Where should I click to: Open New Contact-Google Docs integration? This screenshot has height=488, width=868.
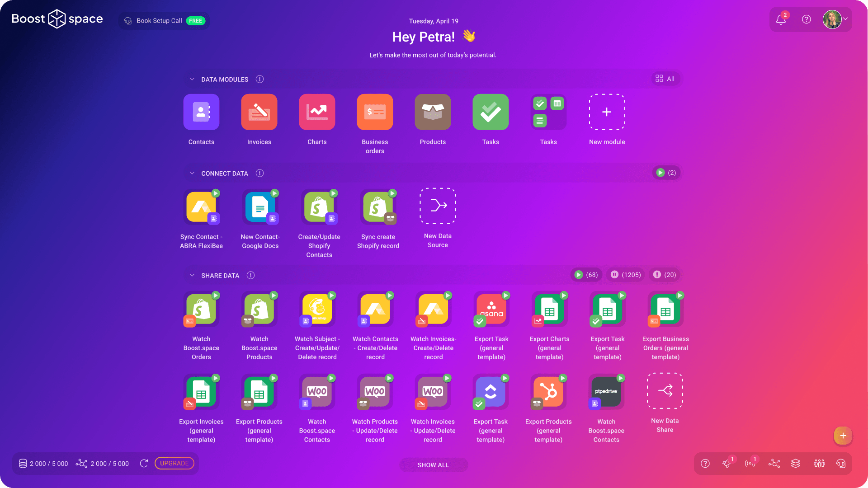pos(260,207)
